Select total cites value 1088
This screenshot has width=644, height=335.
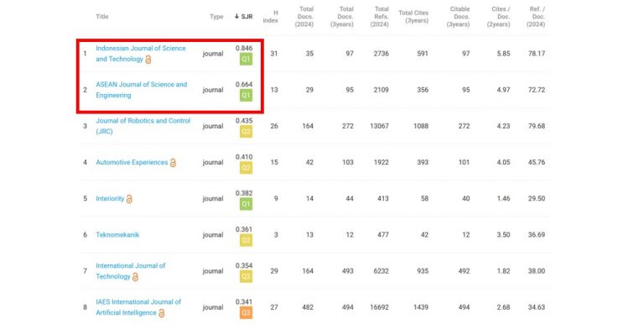(x=421, y=126)
